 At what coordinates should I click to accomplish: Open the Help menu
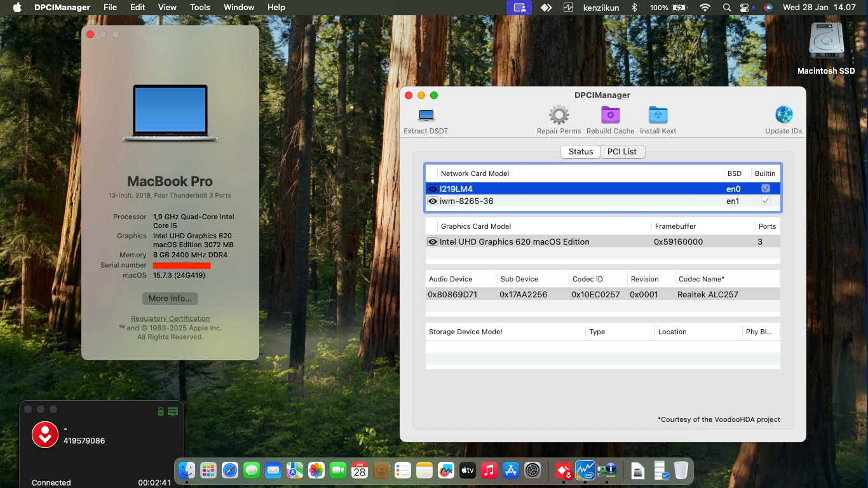[x=276, y=7]
